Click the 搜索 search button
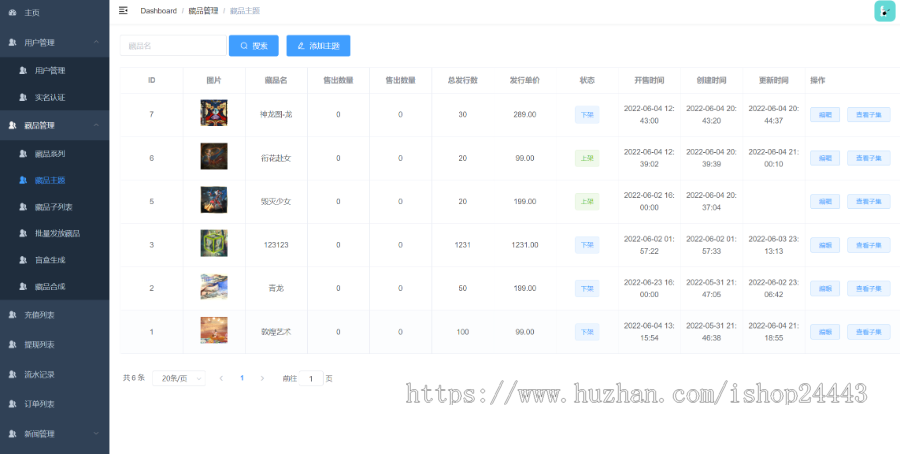The height and width of the screenshot is (454, 900). coord(254,46)
